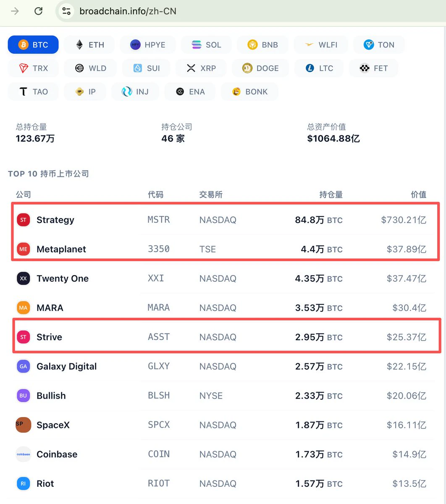This screenshot has height=504, width=446.
Task: Click the MARA orange logo icon
Action: pos(23,308)
